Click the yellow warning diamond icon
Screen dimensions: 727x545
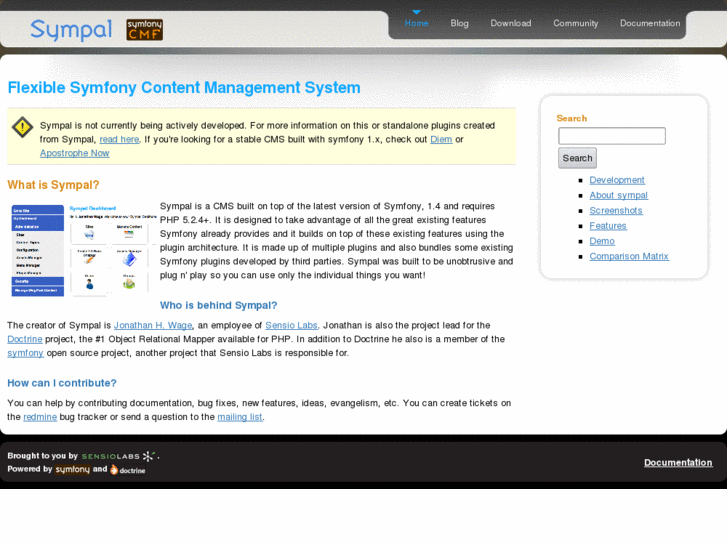point(22,127)
